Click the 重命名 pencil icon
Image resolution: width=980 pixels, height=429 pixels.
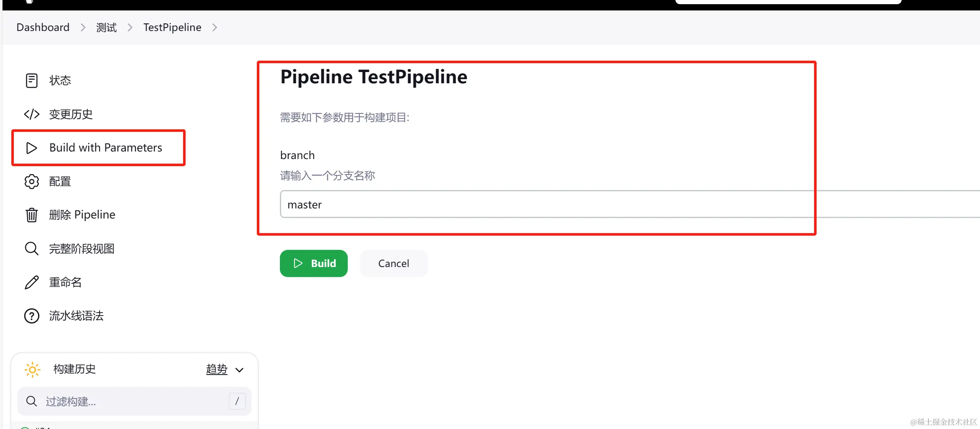click(31, 283)
